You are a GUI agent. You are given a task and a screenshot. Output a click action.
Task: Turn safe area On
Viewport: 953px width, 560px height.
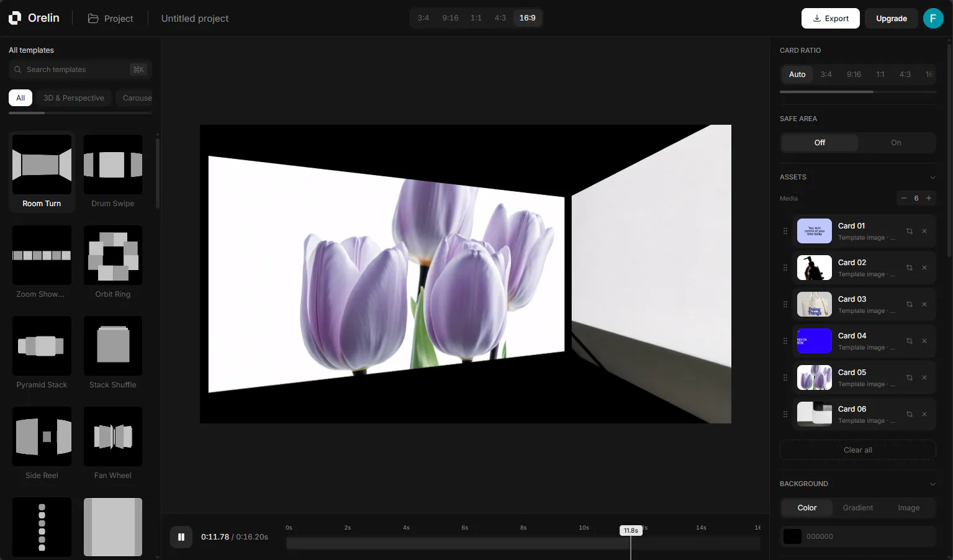click(x=896, y=143)
